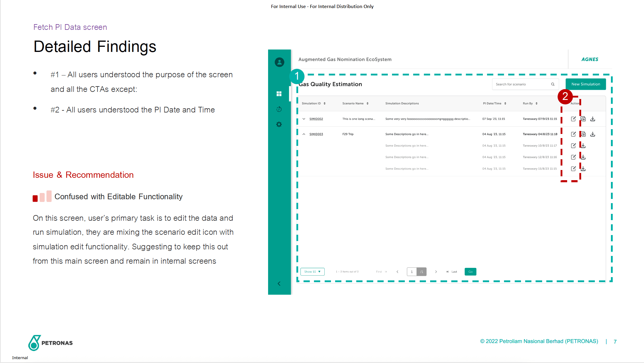Image resolution: width=644 pixels, height=363 pixels.
Task: Expand the SIMID002 row
Action: point(304,119)
